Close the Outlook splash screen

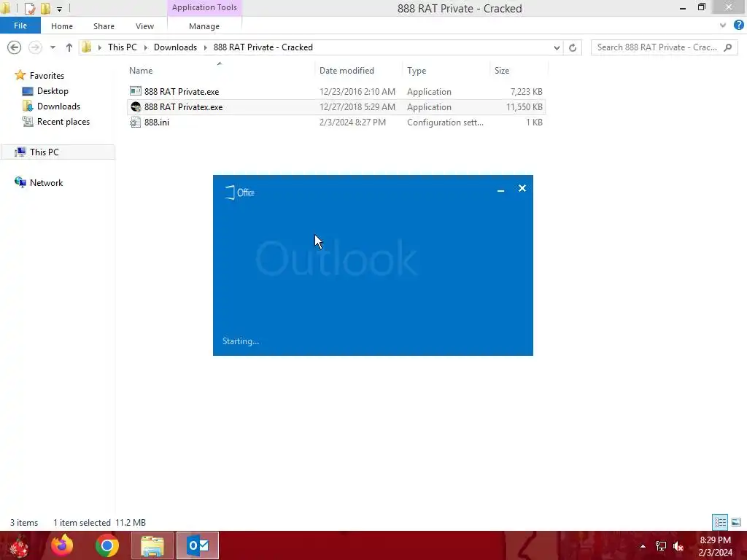[x=522, y=189]
